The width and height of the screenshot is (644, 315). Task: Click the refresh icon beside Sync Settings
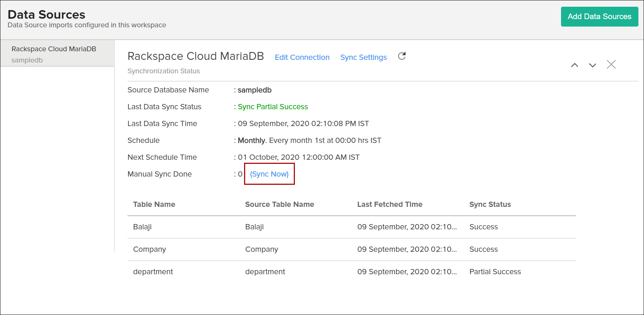402,56
